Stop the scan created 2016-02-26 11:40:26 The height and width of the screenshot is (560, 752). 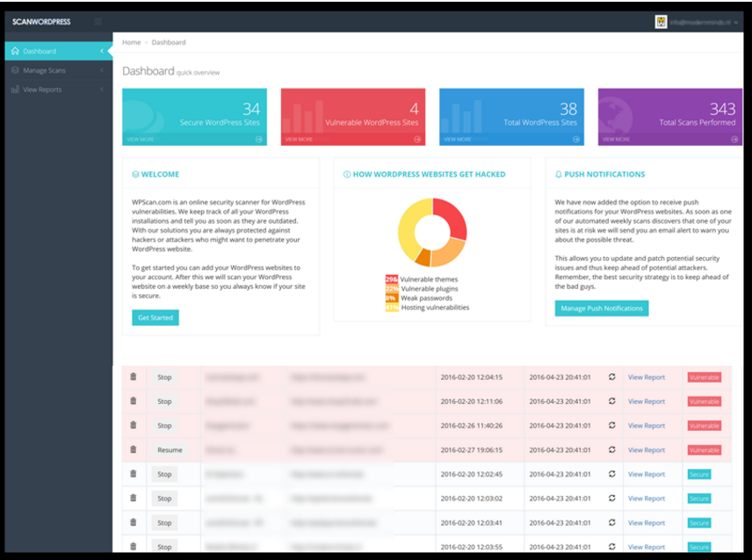[x=164, y=426]
